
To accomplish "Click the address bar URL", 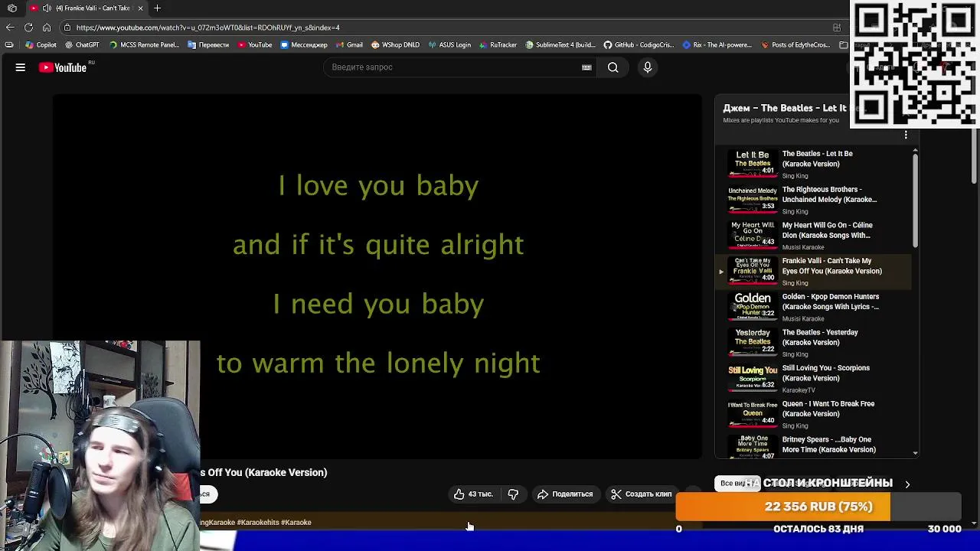I will click(x=207, y=28).
